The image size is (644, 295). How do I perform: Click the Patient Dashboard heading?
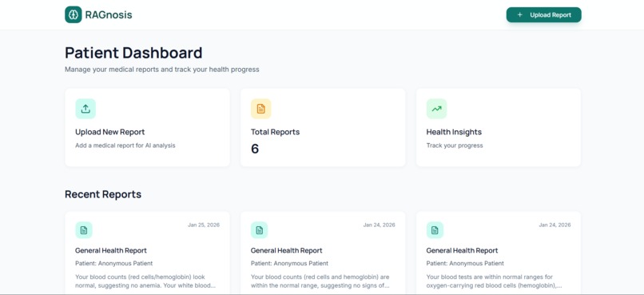133,53
